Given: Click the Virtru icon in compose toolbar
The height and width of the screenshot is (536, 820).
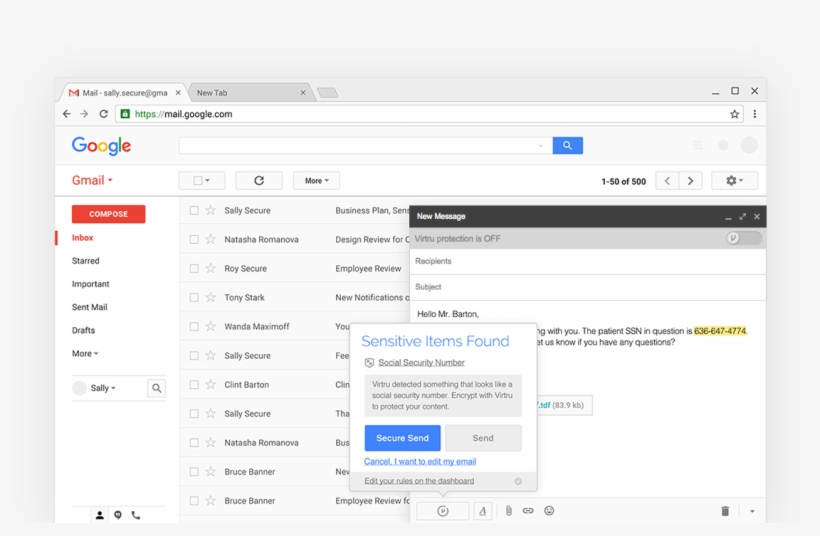Looking at the screenshot, I should click(x=443, y=511).
